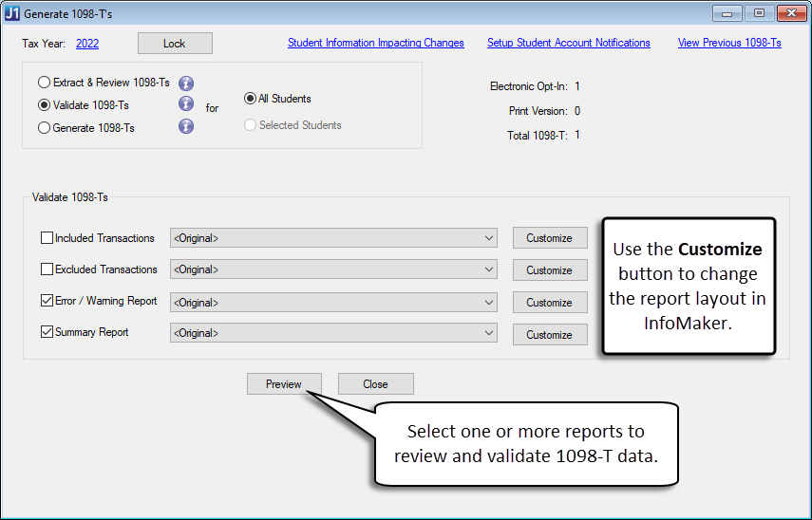This screenshot has width=812, height=520.
Task: Click the View Previous 1098-Ts link
Action: [x=728, y=43]
